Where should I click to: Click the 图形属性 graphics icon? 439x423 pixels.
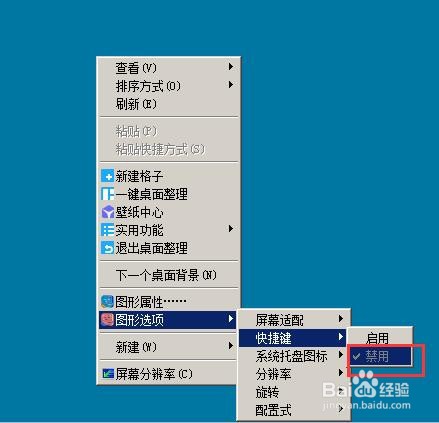pos(107,302)
